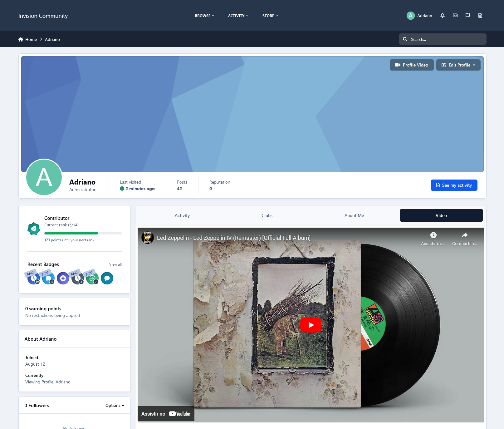
Task: Click the large profile photo avatar
Action: click(x=44, y=177)
